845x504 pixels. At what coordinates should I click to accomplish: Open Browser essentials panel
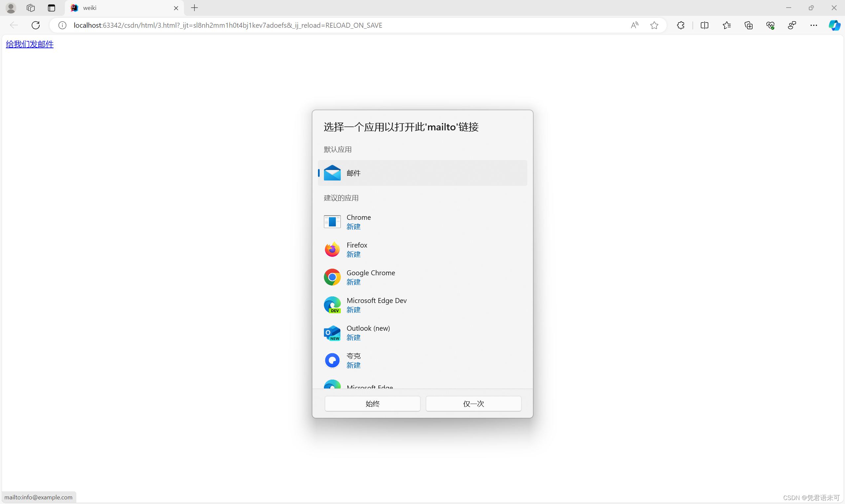point(771,25)
